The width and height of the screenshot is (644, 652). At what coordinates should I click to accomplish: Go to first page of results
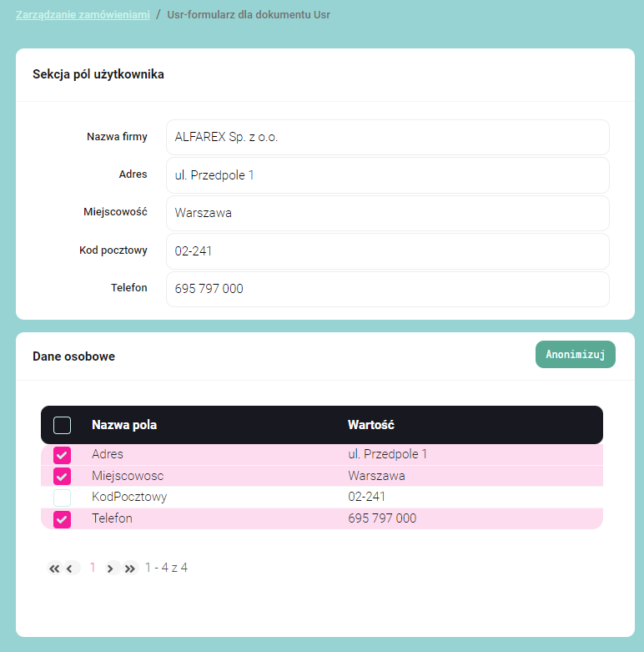[x=54, y=569]
